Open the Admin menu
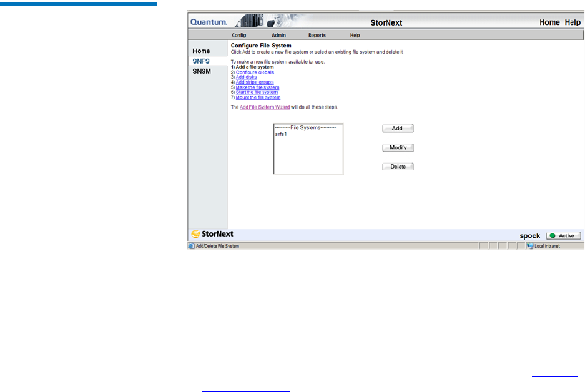Viewport: 585px width, 392px height. pyautogui.click(x=278, y=35)
